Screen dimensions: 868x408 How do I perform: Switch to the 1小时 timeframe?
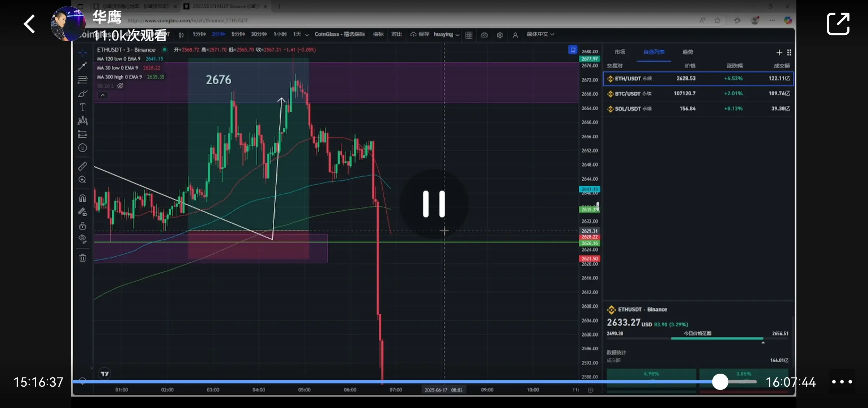pyautogui.click(x=280, y=34)
